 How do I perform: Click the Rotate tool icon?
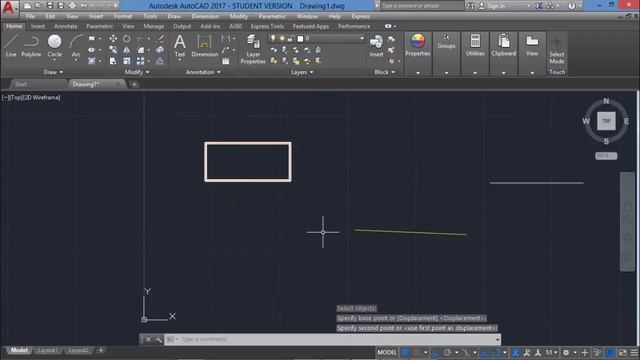click(x=127, y=38)
